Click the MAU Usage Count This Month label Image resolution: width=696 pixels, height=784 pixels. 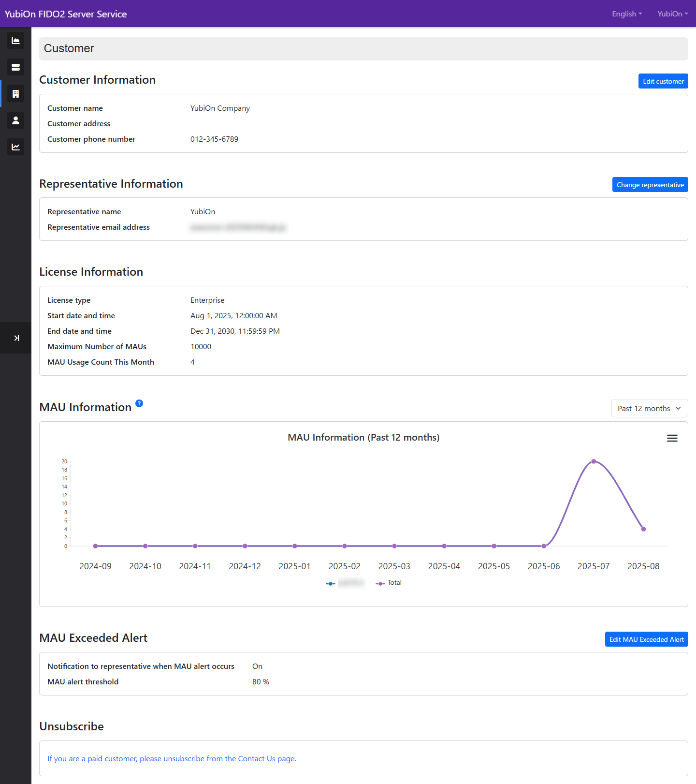click(x=101, y=362)
